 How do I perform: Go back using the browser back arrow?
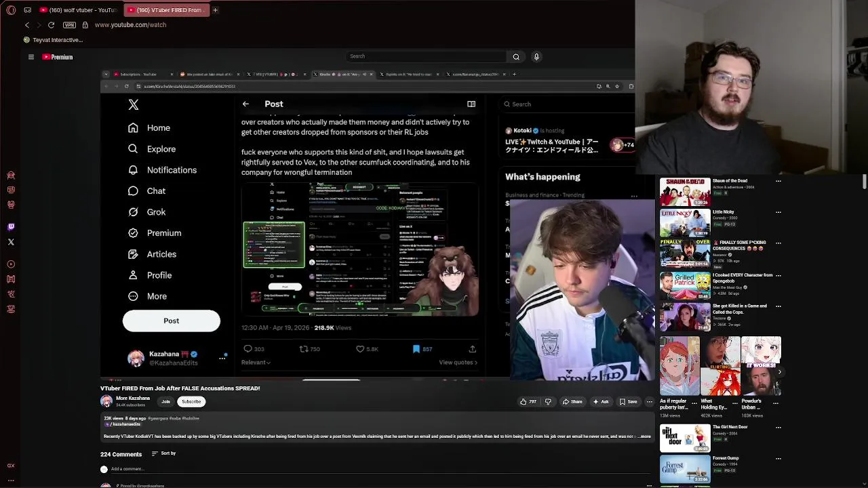pos(27,25)
